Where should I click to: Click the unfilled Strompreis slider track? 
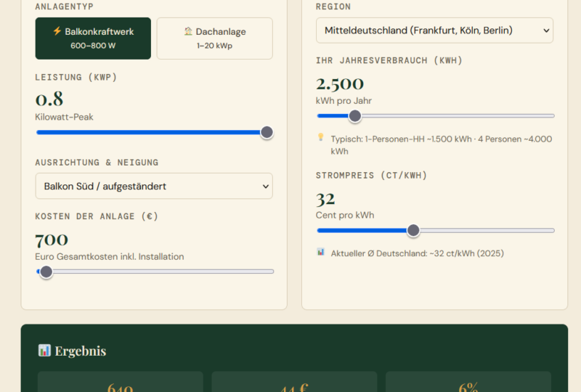tap(487, 230)
